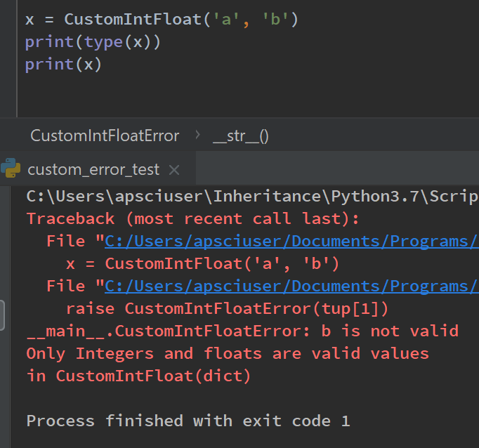The image size is (479, 448).
Task: Open the second traceback file link
Action: (291, 286)
